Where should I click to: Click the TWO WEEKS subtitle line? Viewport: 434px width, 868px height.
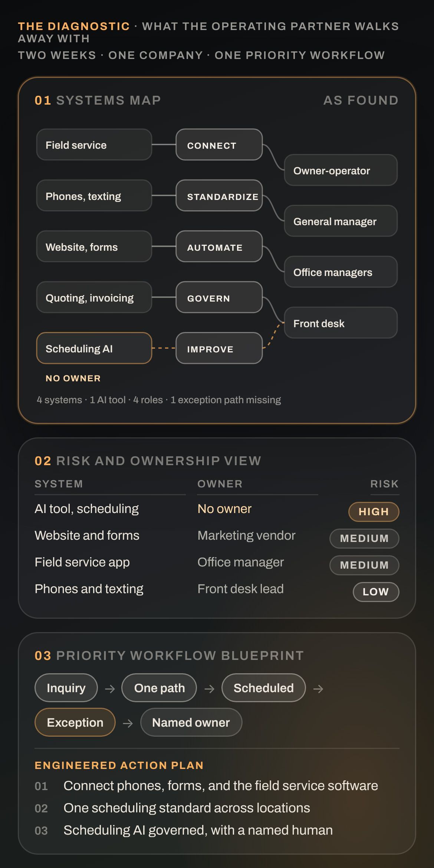[x=201, y=55]
